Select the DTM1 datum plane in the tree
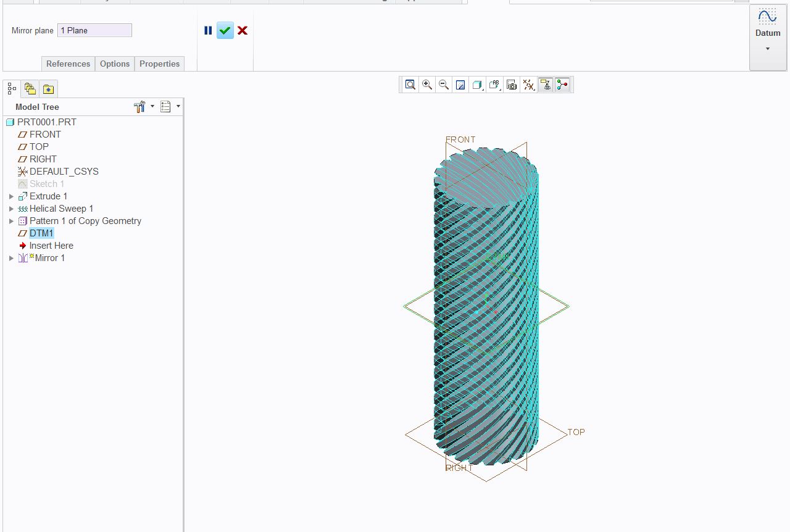 click(x=41, y=233)
